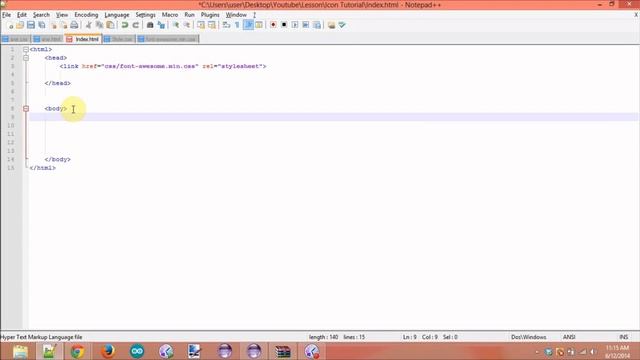Viewport: 640px width, 360px height.
Task: Cut selection using the scissors icon
Action: point(89,25)
